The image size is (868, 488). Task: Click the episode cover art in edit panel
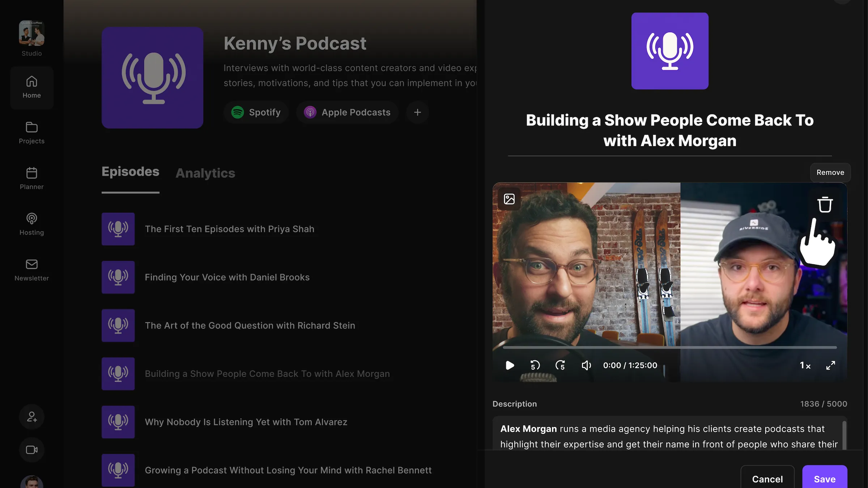(x=670, y=51)
